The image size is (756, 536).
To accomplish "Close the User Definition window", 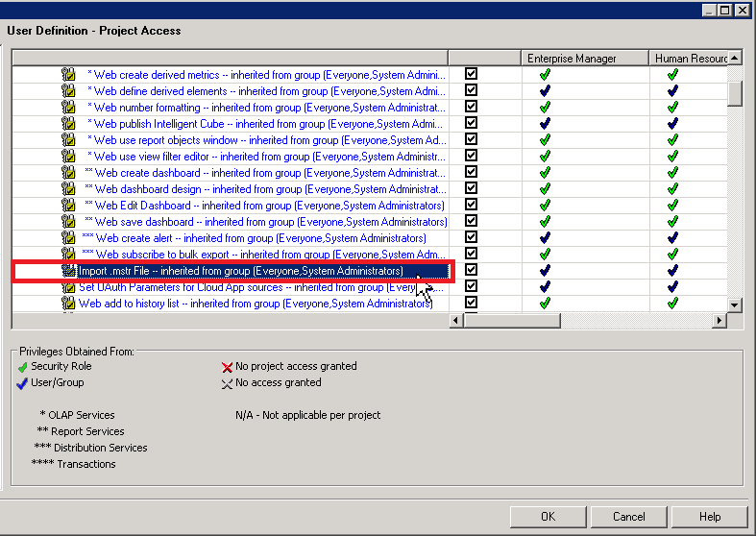I will (742, 10).
